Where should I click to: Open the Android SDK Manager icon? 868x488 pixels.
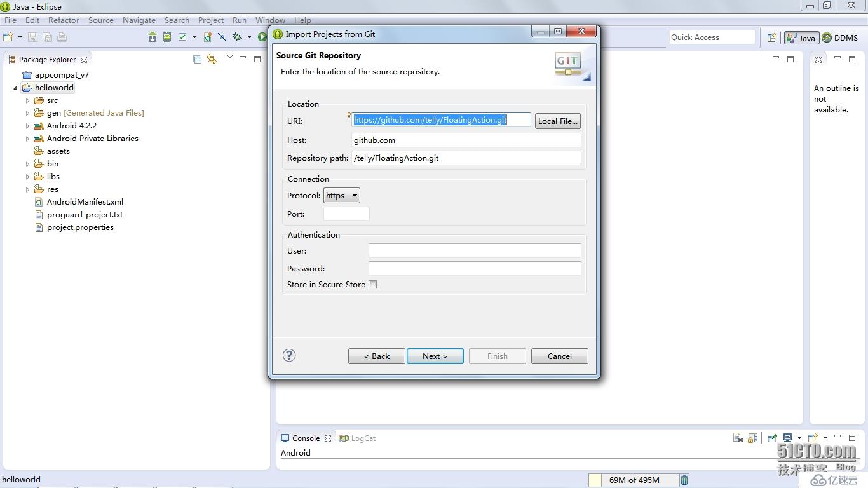(153, 37)
